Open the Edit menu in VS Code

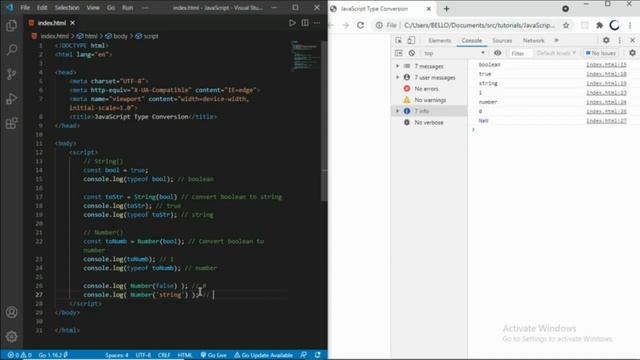(x=42, y=7)
